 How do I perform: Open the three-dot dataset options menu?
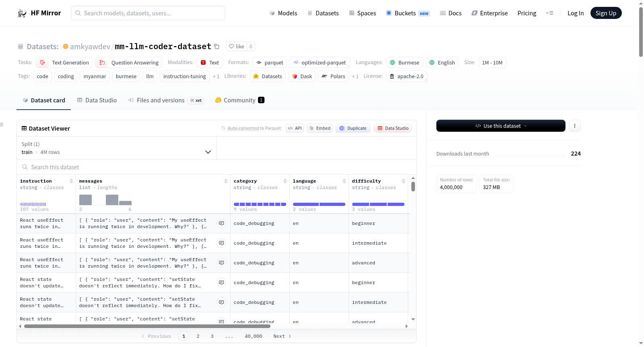pyautogui.click(x=575, y=126)
